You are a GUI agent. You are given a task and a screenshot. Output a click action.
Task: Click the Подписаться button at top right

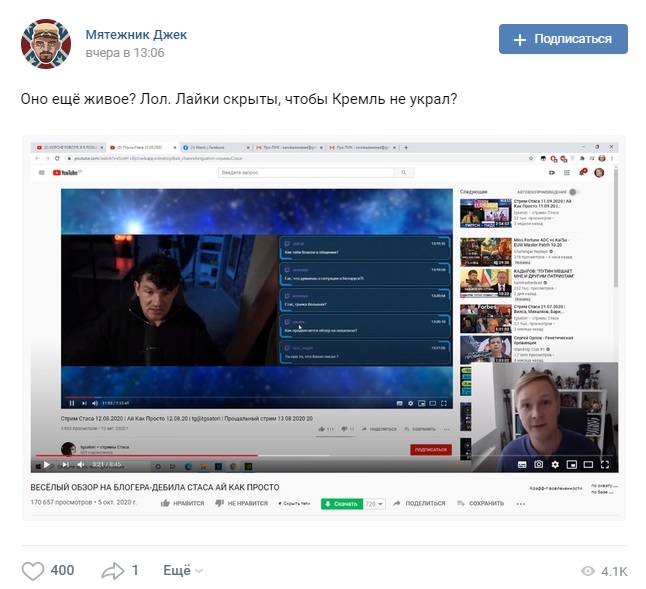click(x=563, y=39)
